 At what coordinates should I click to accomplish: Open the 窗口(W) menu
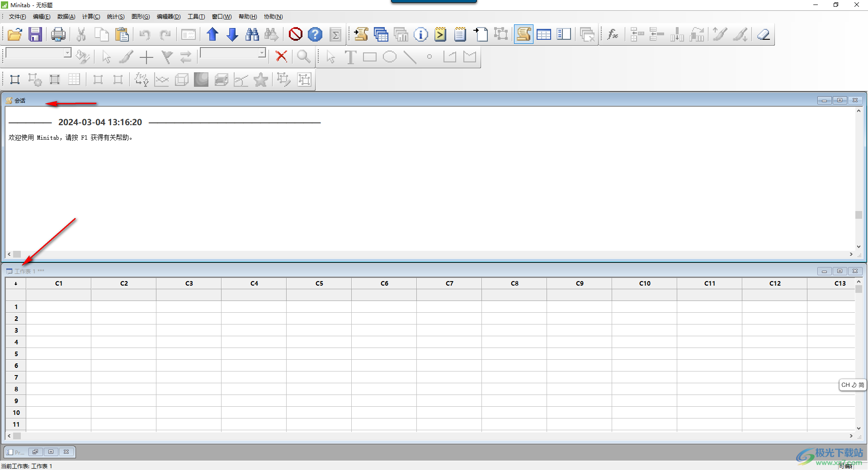[222, 17]
